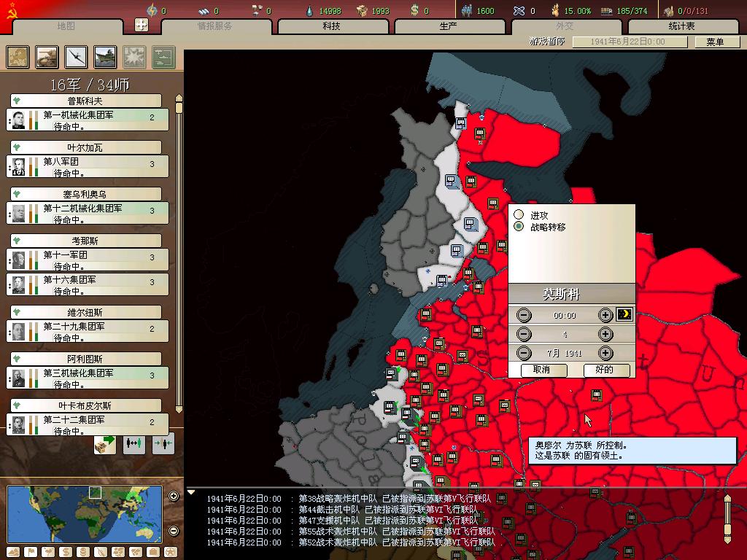Image resolution: width=747 pixels, height=560 pixels.
Task: Click the dollar money resource icon
Action: coord(414,10)
